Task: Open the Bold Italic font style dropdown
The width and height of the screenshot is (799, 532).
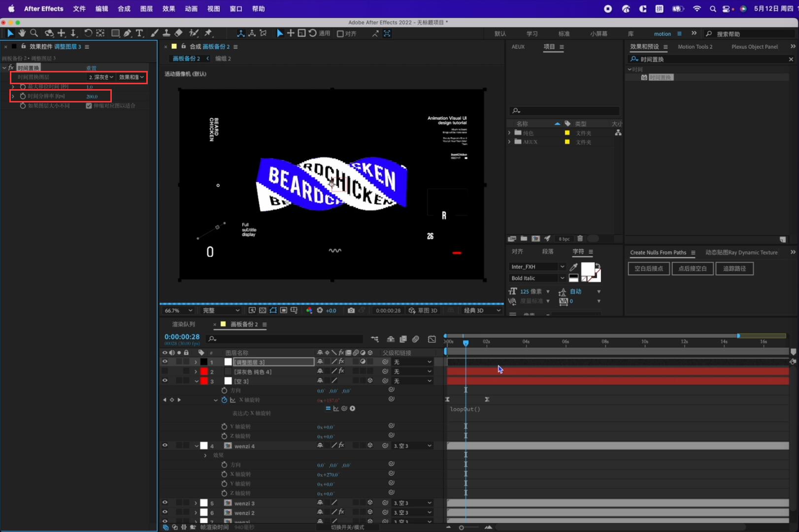Action: [x=537, y=278]
